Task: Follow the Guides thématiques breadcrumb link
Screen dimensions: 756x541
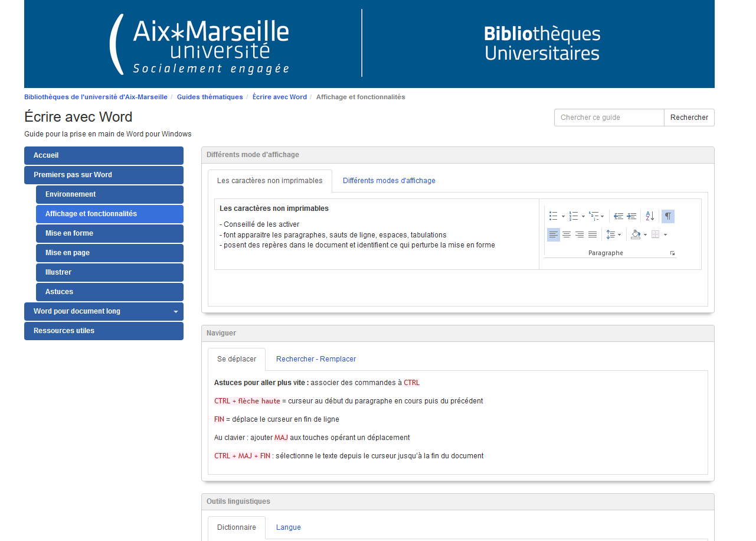Action: coord(210,97)
